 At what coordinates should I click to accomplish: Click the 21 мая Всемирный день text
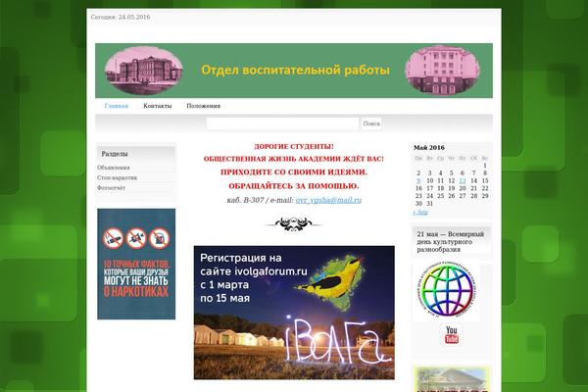tap(451, 242)
